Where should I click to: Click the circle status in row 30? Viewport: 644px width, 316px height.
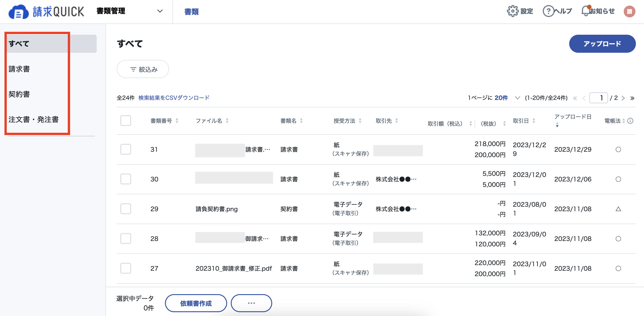(x=618, y=179)
